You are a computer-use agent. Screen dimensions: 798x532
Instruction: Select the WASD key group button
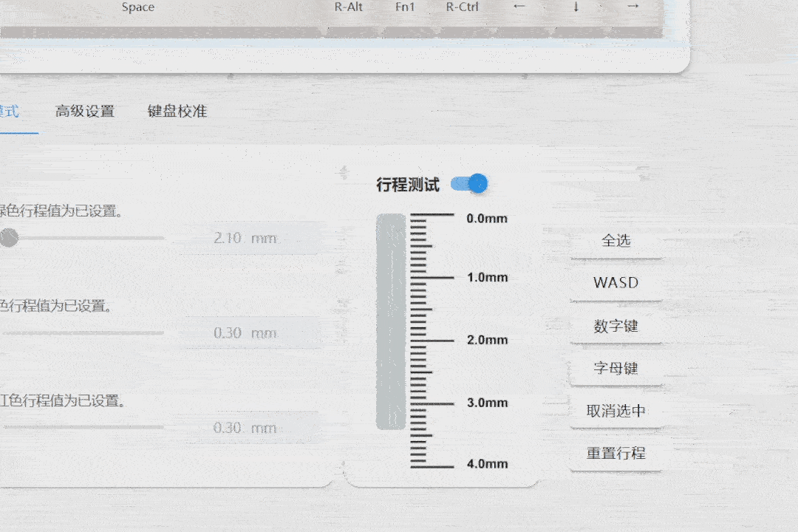617,283
